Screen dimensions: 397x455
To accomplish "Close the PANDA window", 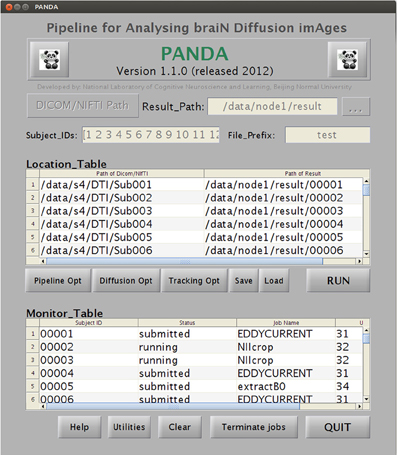I will click(9, 7).
